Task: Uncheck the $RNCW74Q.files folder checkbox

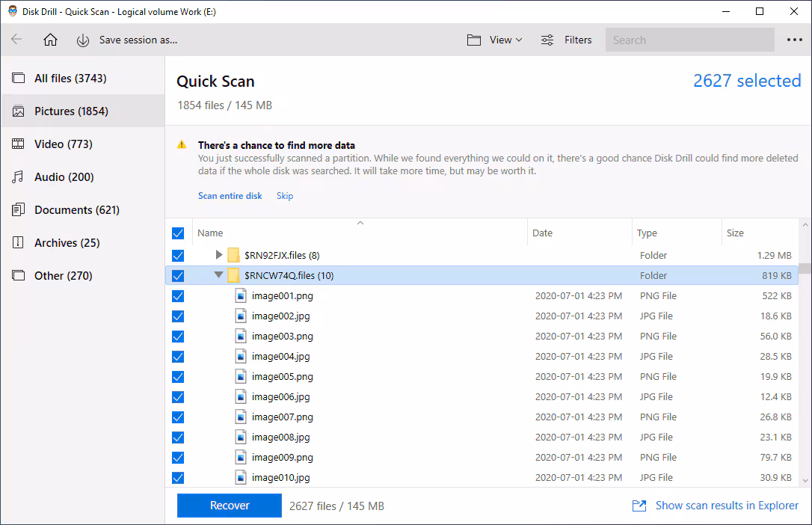Action: [x=178, y=275]
